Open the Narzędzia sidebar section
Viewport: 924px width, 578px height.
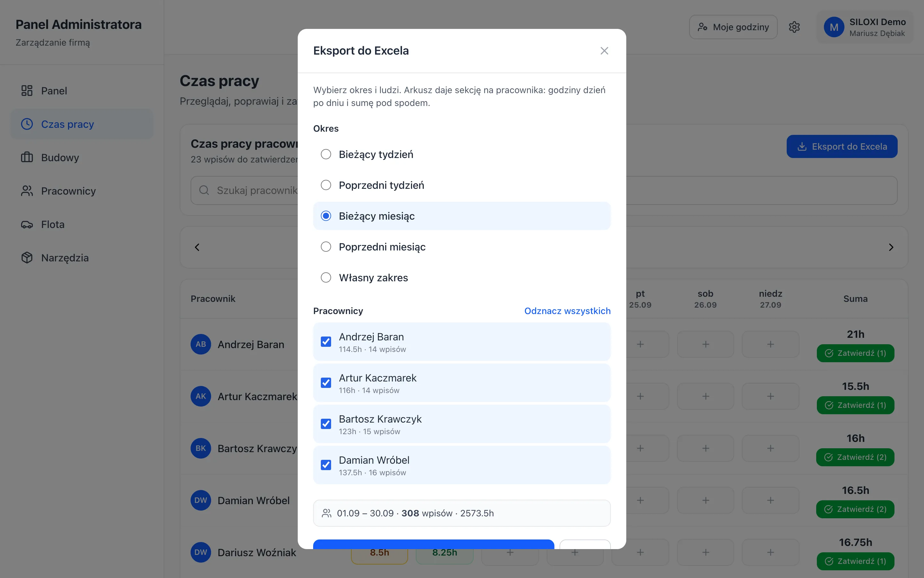[81, 258]
